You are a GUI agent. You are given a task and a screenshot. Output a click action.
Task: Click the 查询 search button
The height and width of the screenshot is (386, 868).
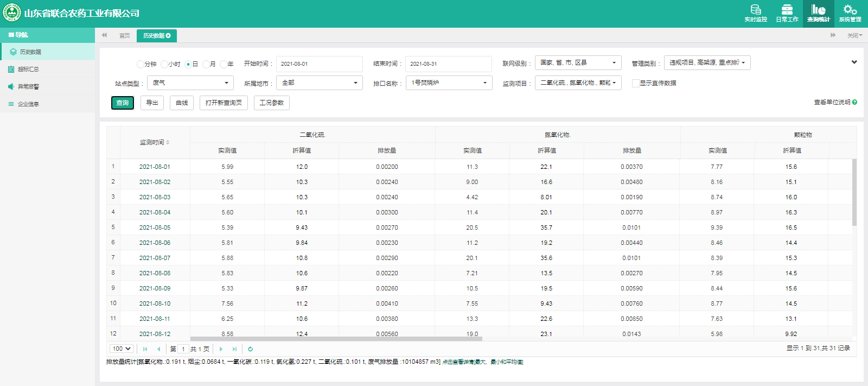[123, 103]
